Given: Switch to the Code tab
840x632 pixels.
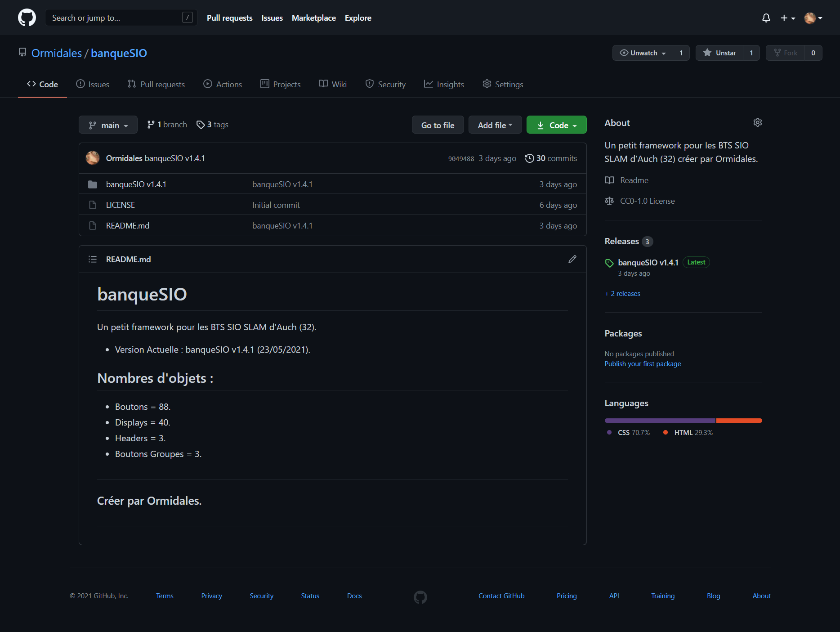Looking at the screenshot, I should (x=42, y=84).
